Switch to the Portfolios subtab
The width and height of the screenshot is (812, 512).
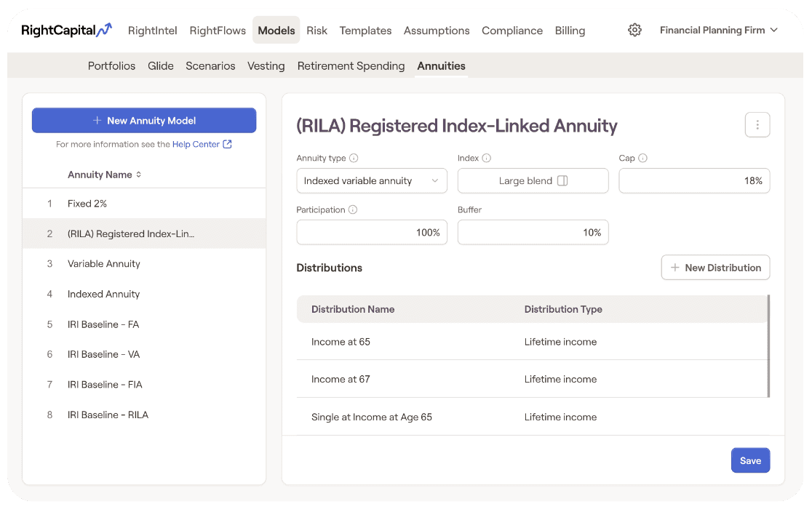[x=111, y=65]
